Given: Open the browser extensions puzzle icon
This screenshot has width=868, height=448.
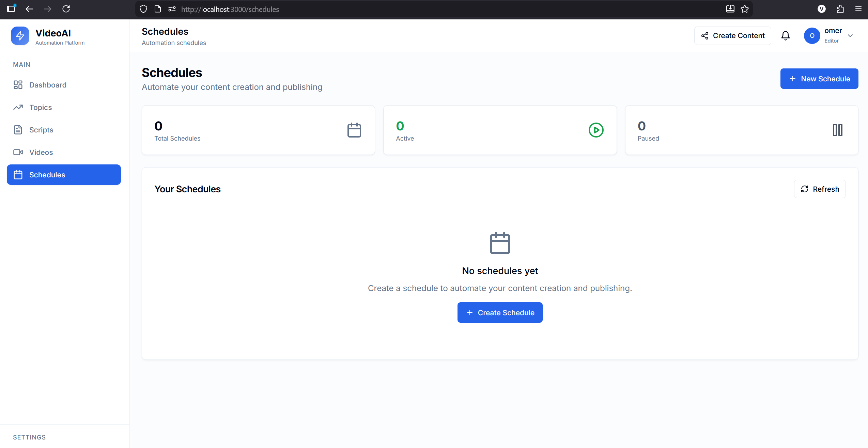Looking at the screenshot, I should coord(840,9).
